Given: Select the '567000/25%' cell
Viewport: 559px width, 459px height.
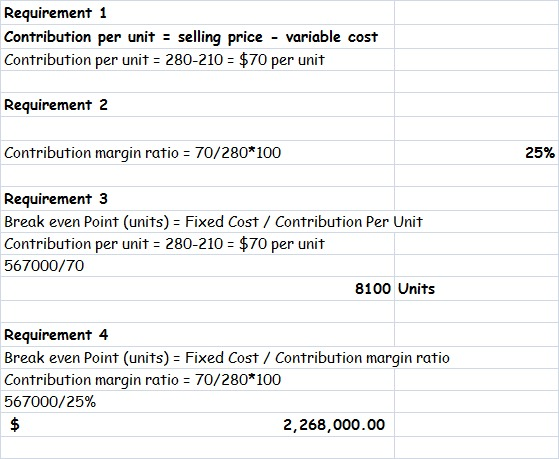Looking at the screenshot, I should pos(197,402).
